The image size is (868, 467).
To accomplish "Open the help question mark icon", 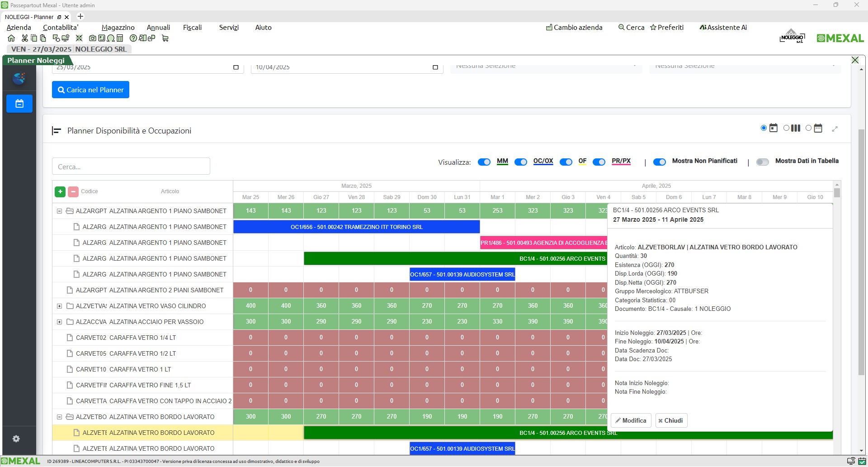I will (133, 38).
